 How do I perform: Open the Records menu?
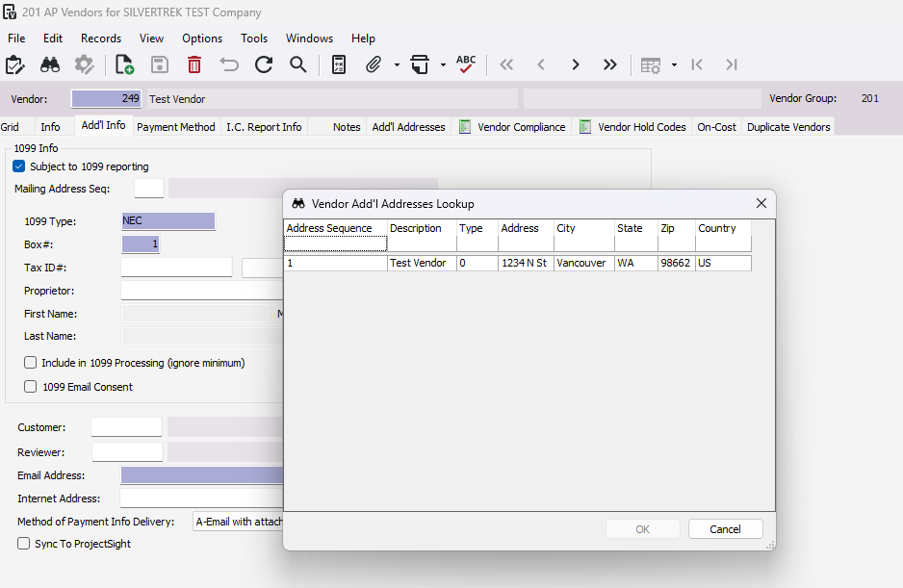[x=101, y=38]
